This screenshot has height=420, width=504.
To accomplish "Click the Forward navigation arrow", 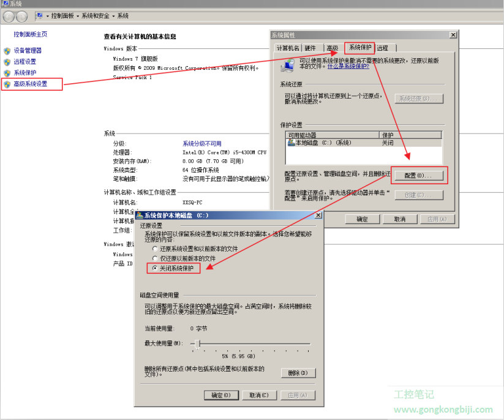I will 21,17.
